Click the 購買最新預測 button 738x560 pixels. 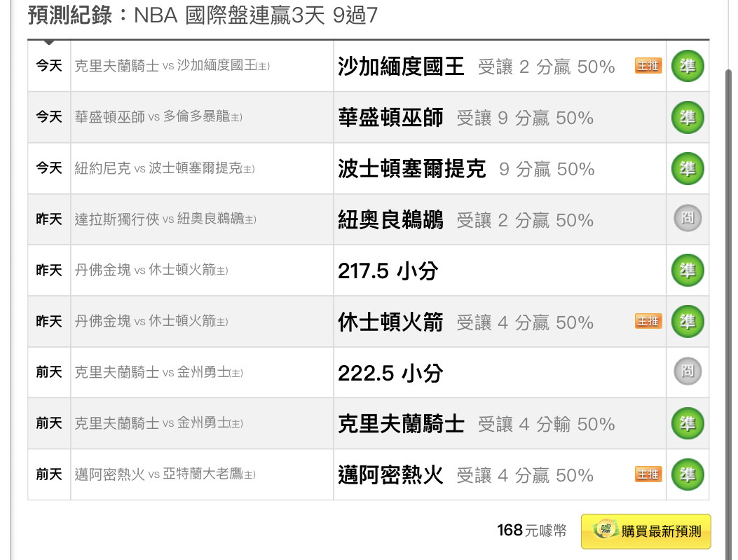645,531
